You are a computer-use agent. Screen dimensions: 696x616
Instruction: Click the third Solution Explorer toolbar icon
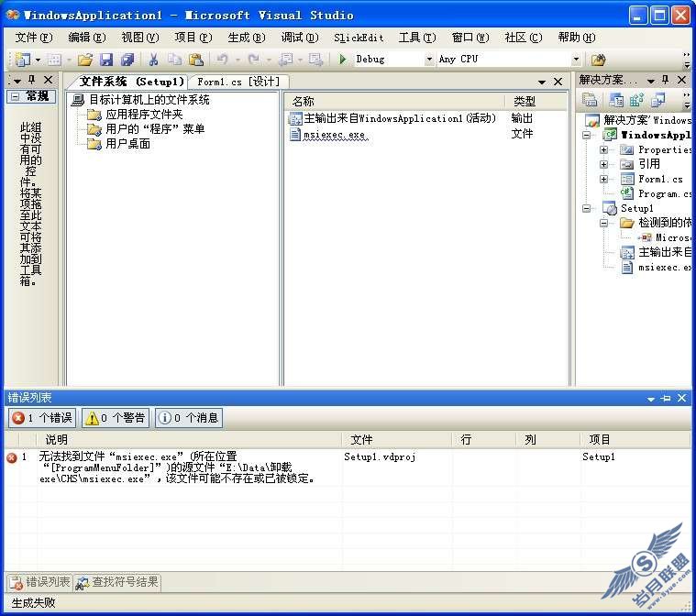coord(636,100)
